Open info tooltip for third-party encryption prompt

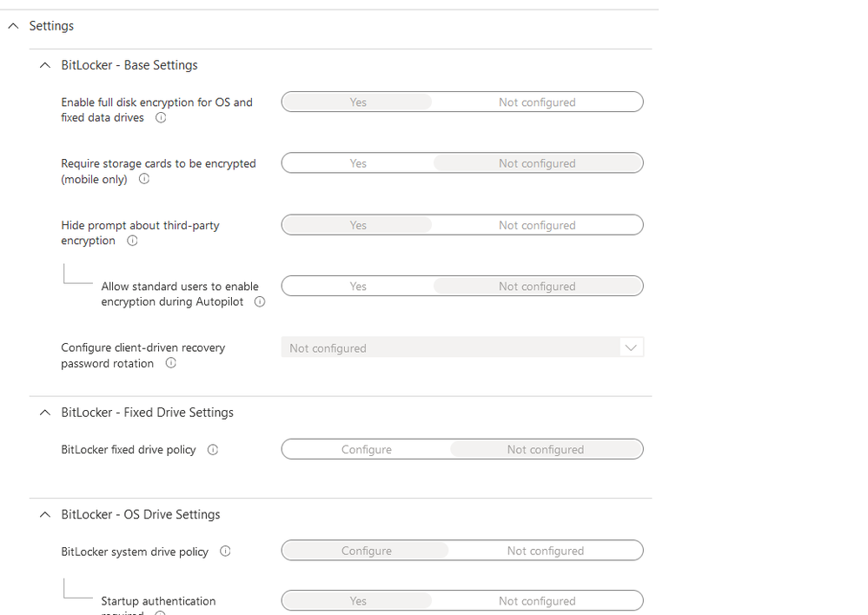point(132,241)
